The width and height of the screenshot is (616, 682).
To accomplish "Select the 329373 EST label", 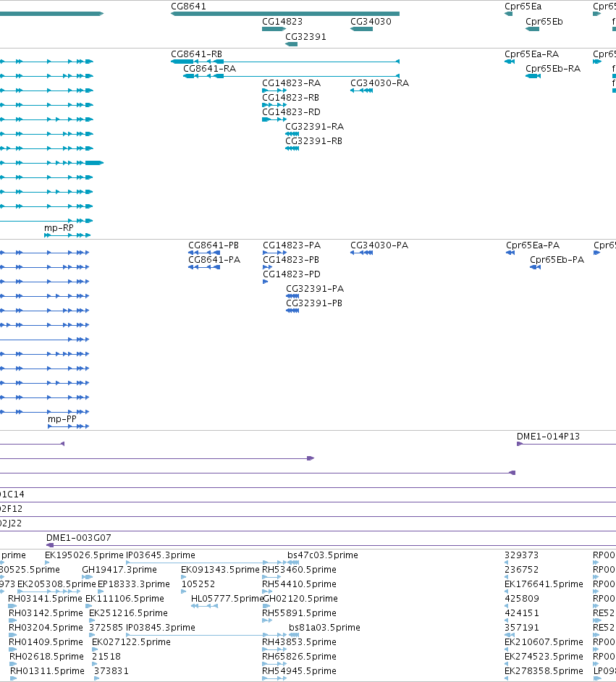I will coord(522,555).
